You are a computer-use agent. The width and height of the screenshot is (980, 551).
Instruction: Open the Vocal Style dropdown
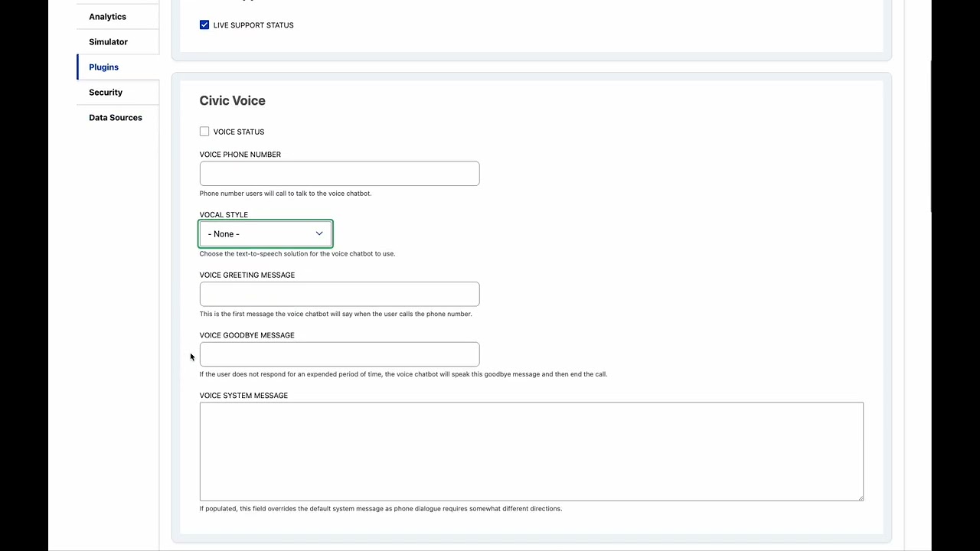(266, 233)
